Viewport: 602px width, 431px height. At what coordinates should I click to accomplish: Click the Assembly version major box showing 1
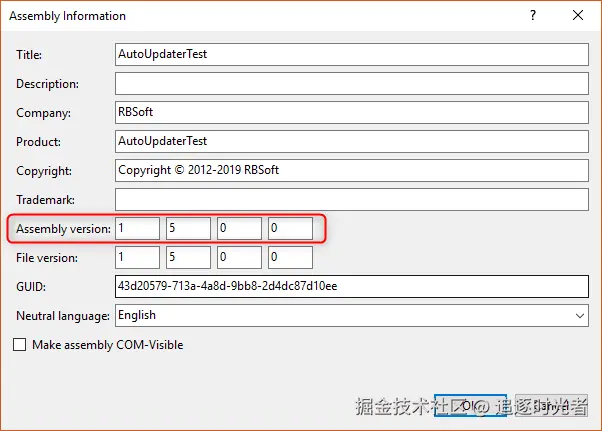tap(137, 229)
